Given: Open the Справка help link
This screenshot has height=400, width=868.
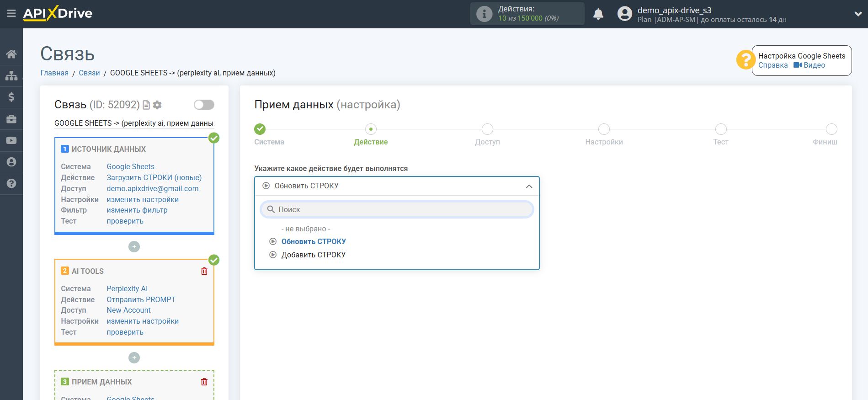Looking at the screenshot, I should point(773,65).
